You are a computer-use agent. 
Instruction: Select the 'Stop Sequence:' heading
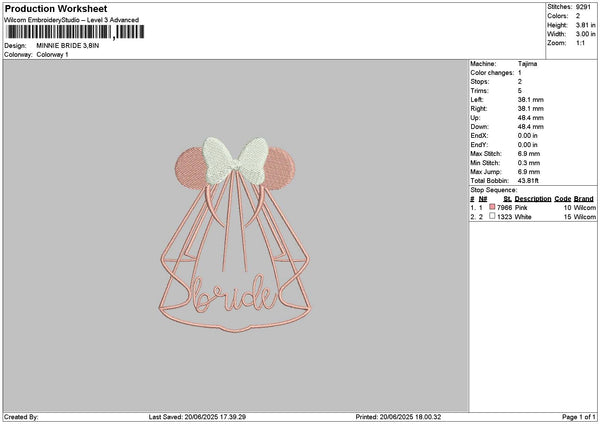494,190
